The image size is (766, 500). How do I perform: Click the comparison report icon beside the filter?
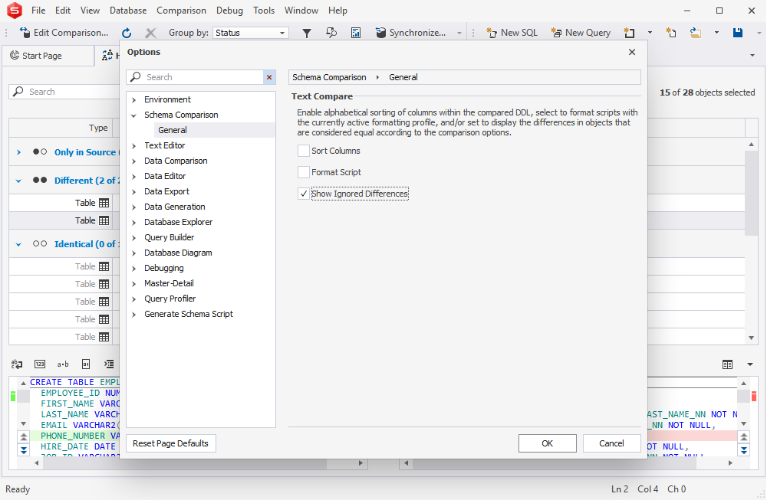[356, 33]
